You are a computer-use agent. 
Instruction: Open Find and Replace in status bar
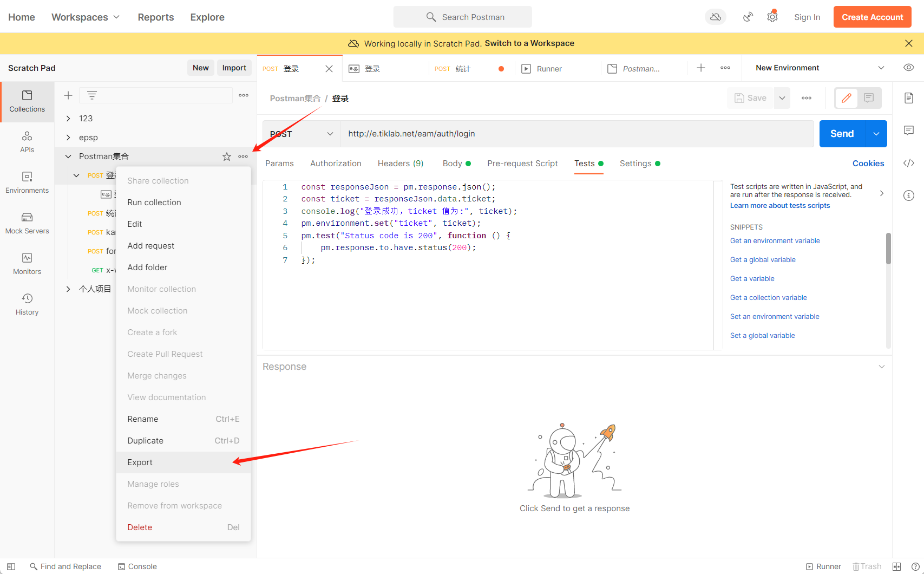65,566
